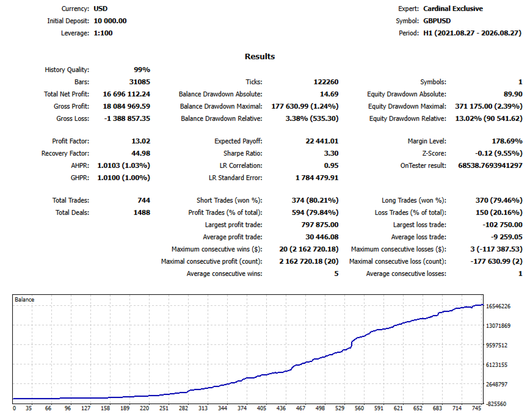Select the Expert name Cardinal Exclusive
Viewport: 530px width, 420px height.
pos(453,9)
